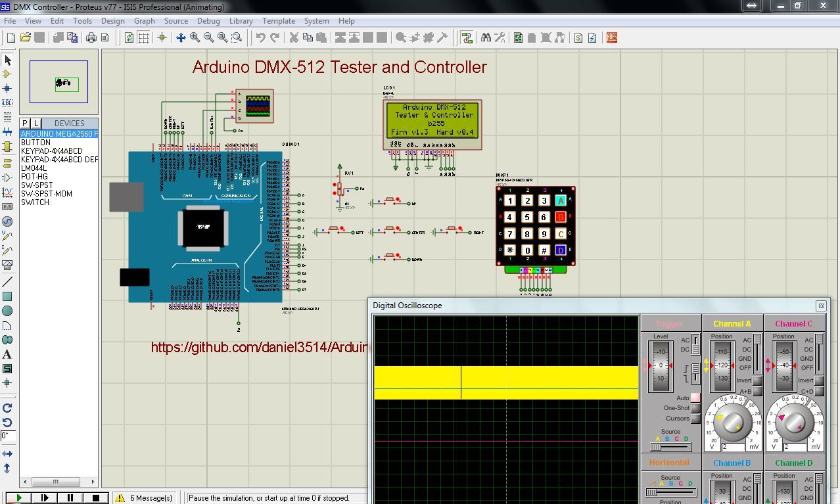Select the Property Assignment Tool icon
The image size is (840, 504).
(499, 37)
